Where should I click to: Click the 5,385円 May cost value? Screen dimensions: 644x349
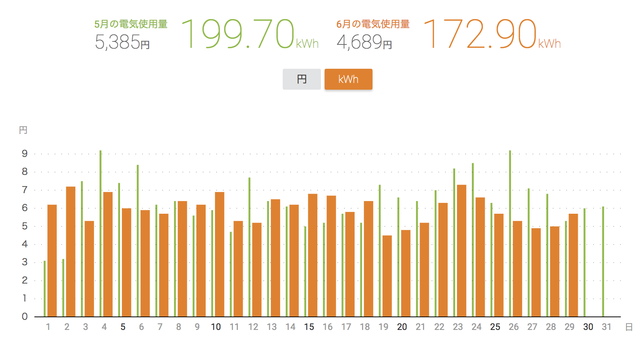pos(122,42)
